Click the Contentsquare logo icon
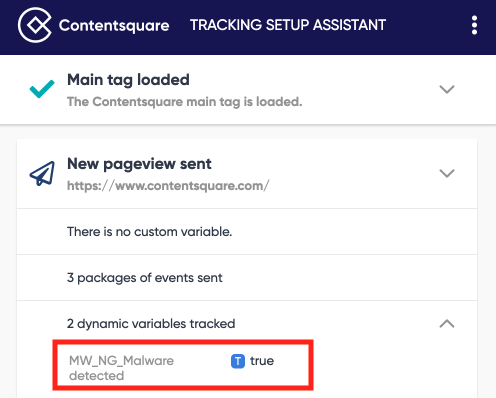This screenshot has height=398, width=496. pyautogui.click(x=35, y=25)
